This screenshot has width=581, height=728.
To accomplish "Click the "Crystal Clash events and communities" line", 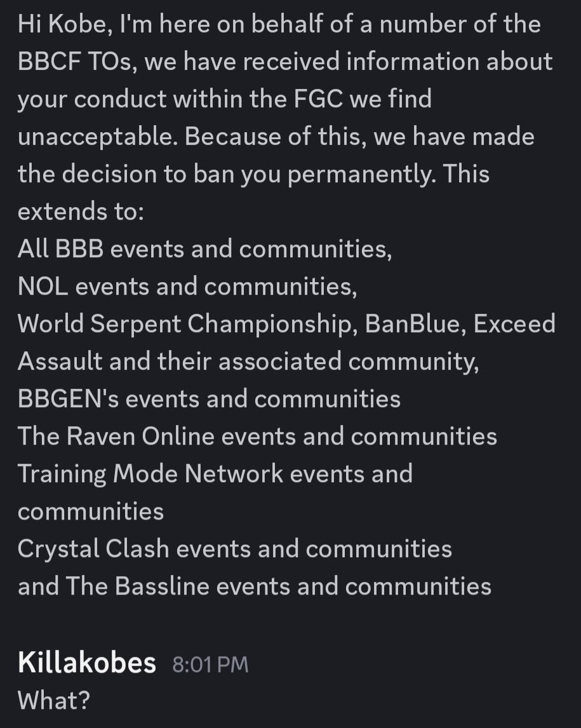I will pyautogui.click(x=234, y=549).
